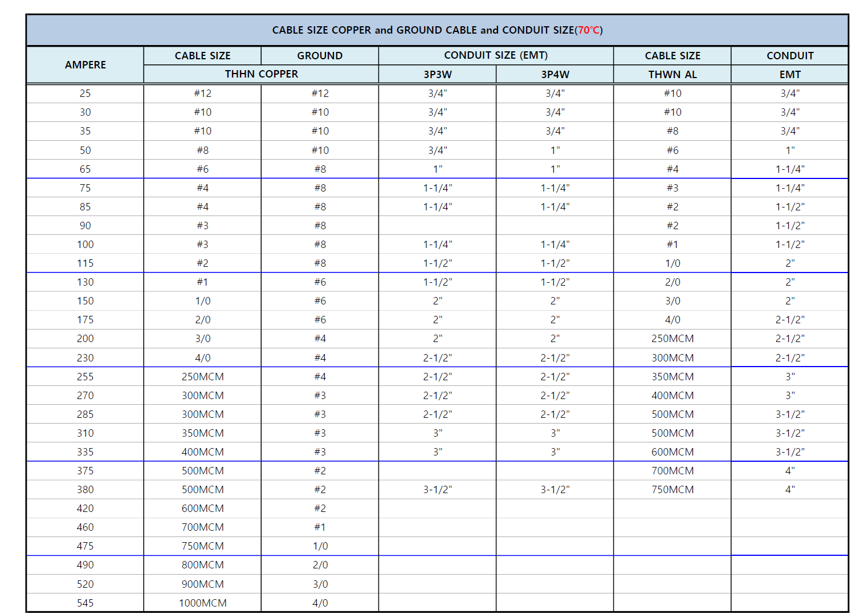Viewport: 868px width, 614px height.
Task: Select ampere value 90
Action: pyautogui.click(x=85, y=226)
